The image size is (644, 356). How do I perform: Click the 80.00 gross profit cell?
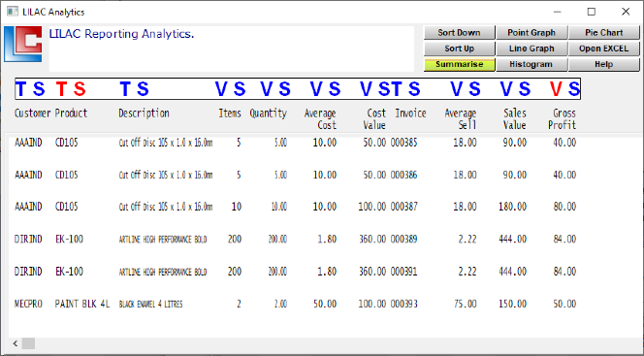(564, 207)
